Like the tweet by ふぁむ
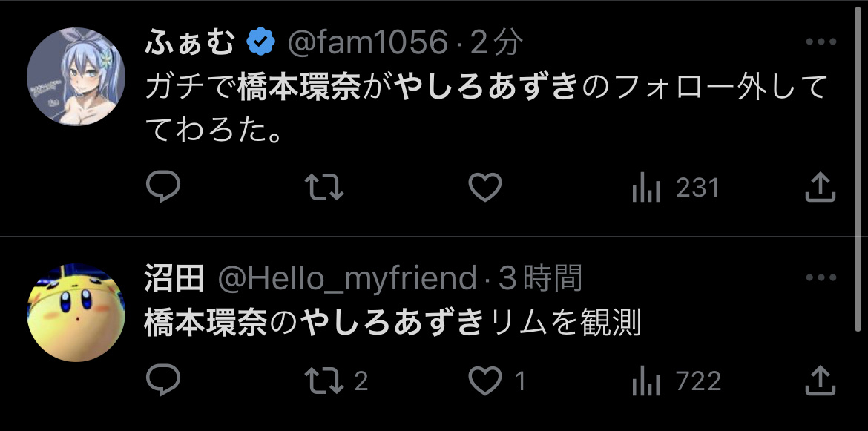The height and width of the screenshot is (431, 868). [487, 188]
